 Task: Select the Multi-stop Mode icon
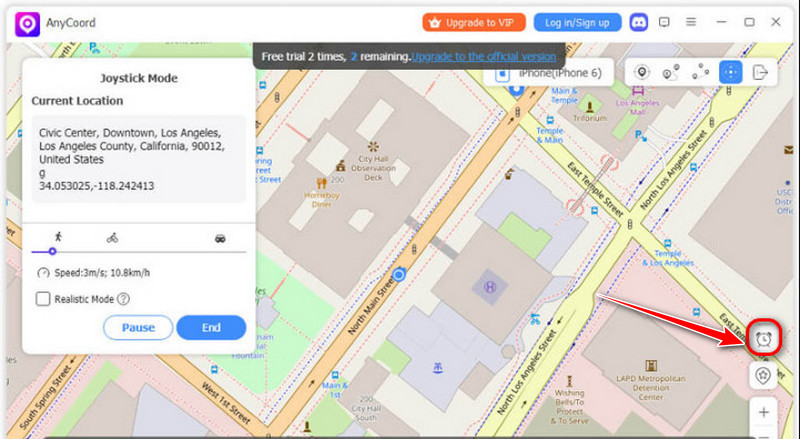click(x=701, y=72)
